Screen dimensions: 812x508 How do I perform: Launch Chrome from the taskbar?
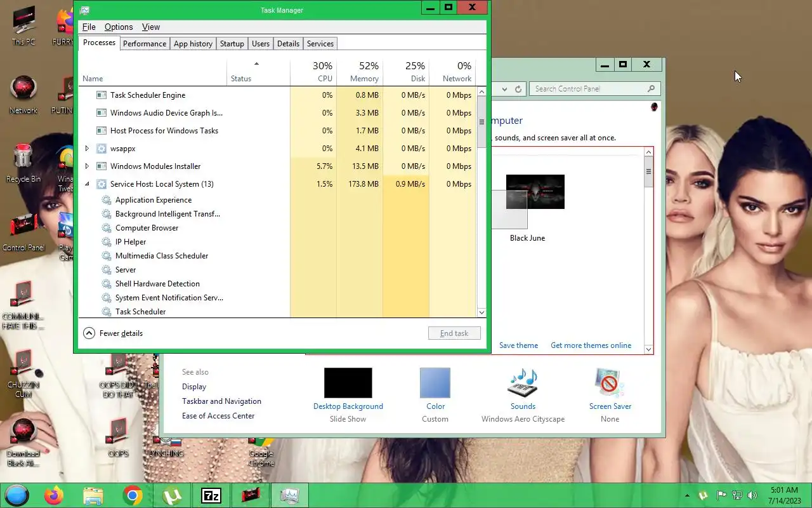pyautogui.click(x=133, y=495)
